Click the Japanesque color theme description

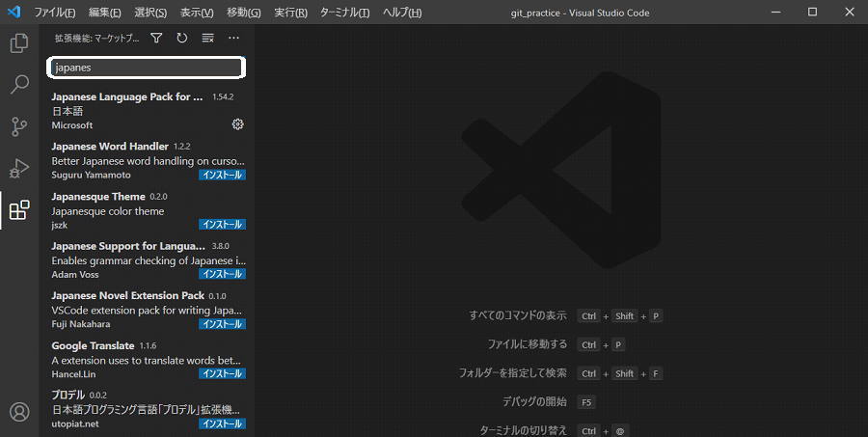pos(108,211)
